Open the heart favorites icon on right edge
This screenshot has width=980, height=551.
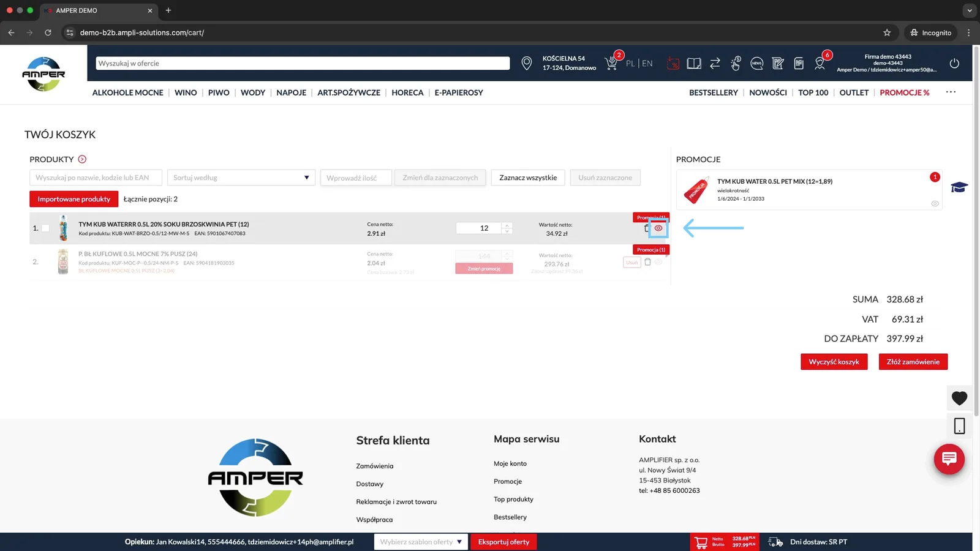click(959, 398)
